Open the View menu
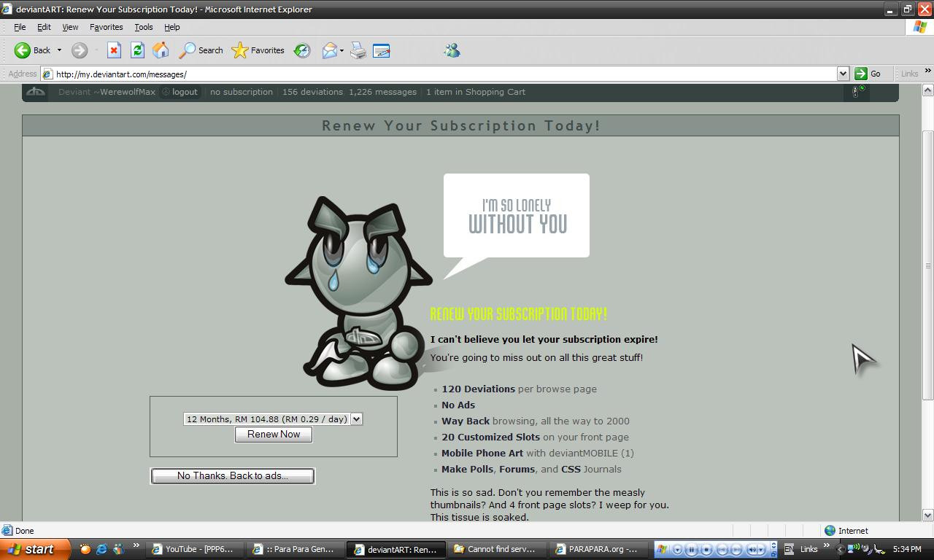The height and width of the screenshot is (560, 934). [70, 27]
